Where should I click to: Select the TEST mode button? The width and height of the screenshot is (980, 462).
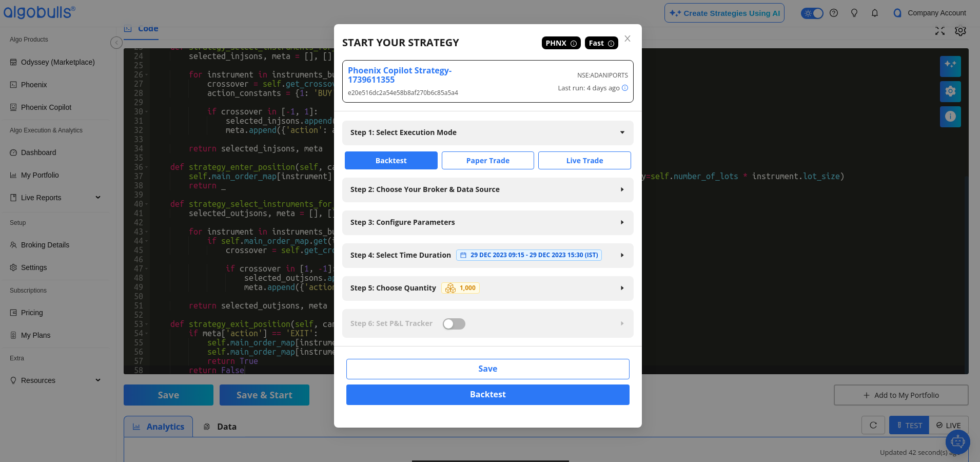tap(909, 425)
